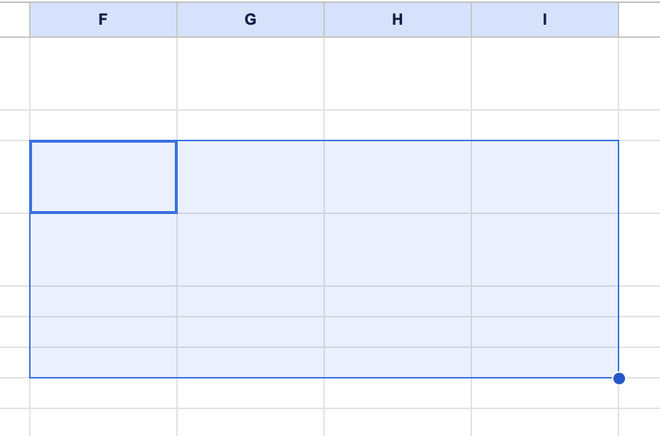660x436 pixels.
Task: Click column I cell in the active cell's row
Action: [544, 176]
